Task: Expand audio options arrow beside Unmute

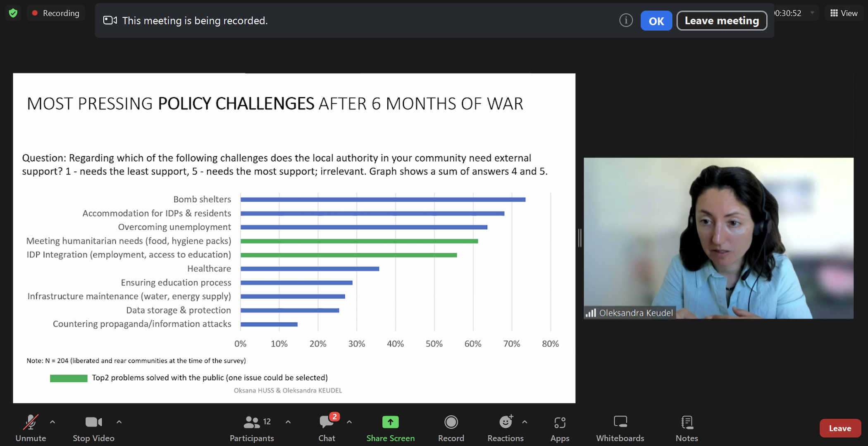Action: pos(52,422)
